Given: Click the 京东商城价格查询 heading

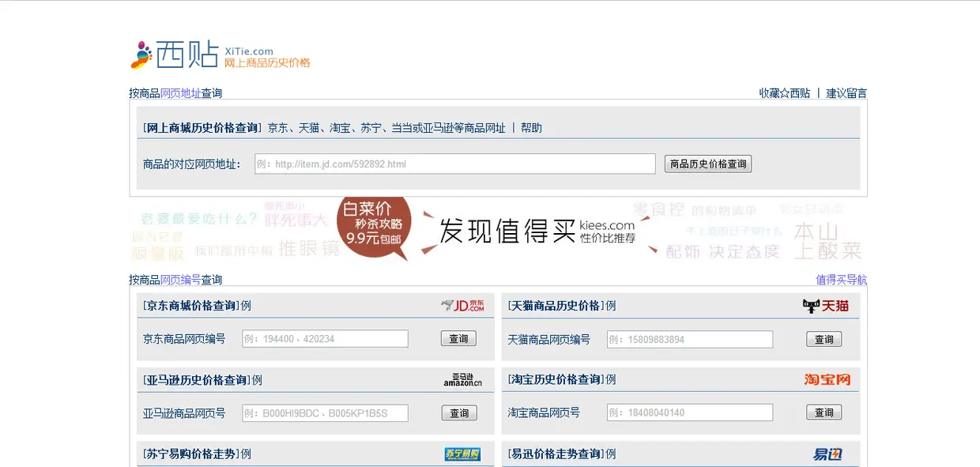Looking at the screenshot, I should point(190,306).
